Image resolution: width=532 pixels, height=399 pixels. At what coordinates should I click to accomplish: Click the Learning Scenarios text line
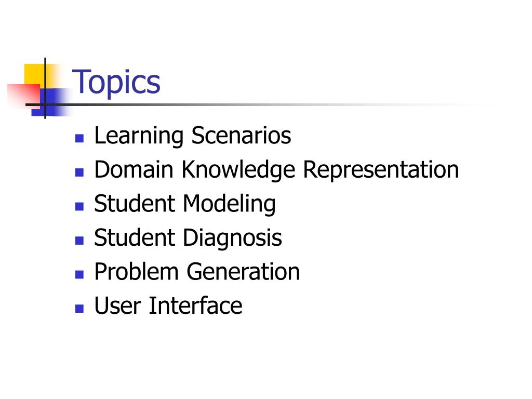pyautogui.click(x=192, y=137)
